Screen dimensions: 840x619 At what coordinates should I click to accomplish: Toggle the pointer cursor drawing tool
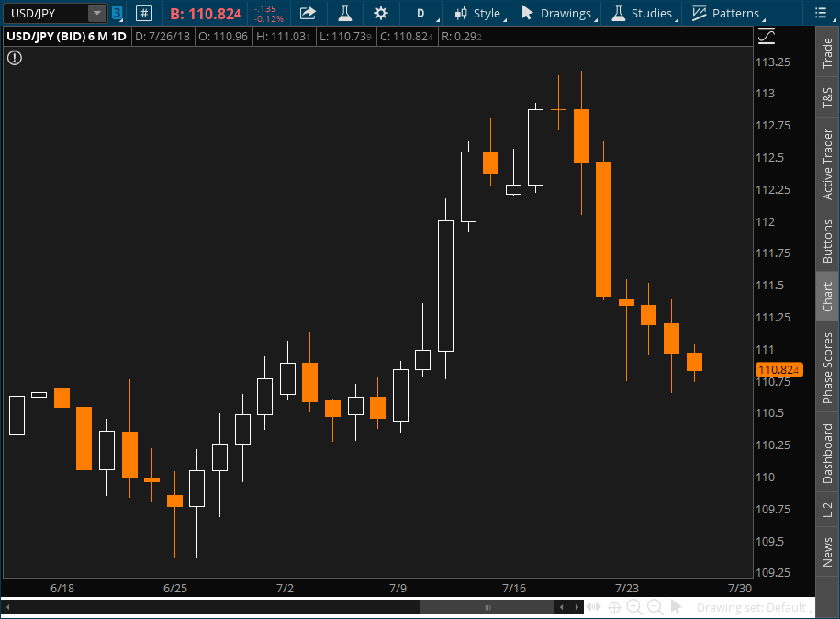tap(677, 607)
